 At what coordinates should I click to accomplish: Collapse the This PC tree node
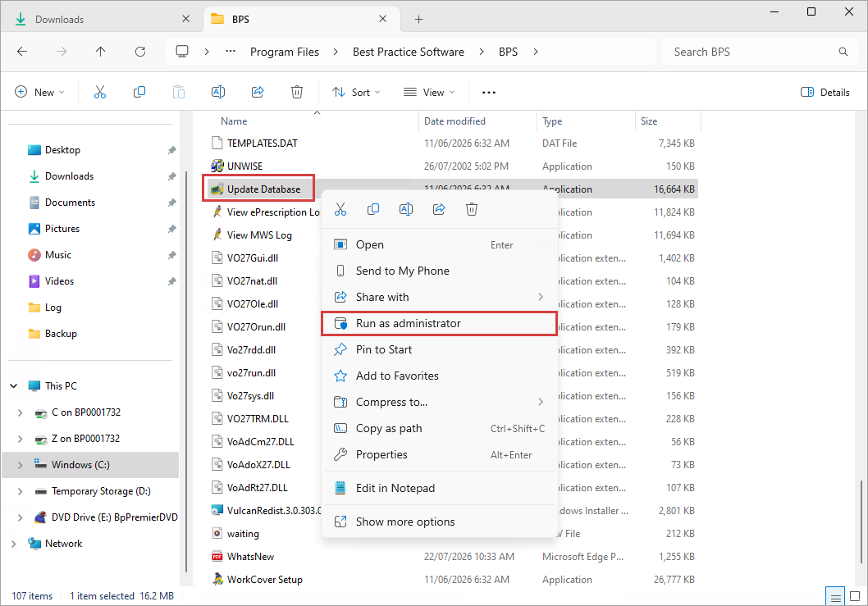[x=13, y=385]
